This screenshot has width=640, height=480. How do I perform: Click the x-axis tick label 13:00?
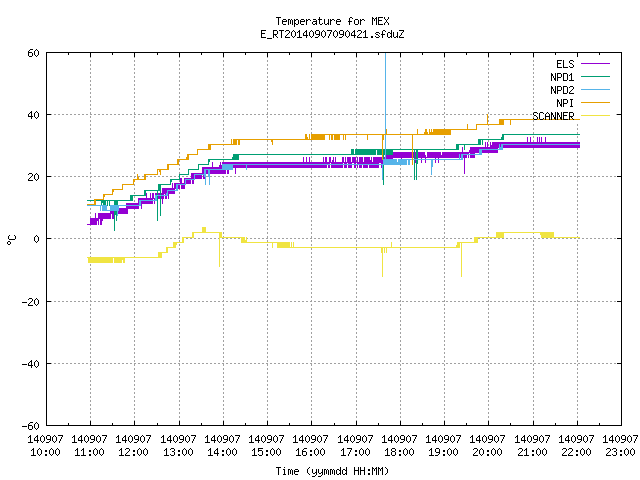coord(178,452)
